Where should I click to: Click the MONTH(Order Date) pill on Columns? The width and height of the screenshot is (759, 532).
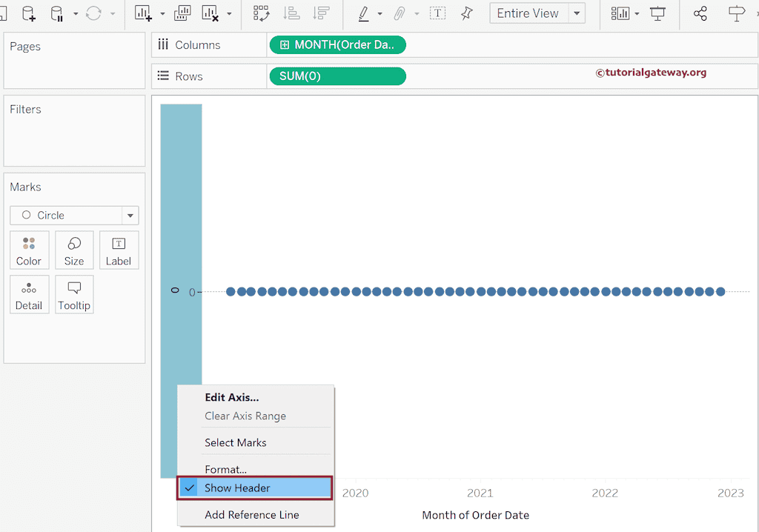(x=338, y=45)
